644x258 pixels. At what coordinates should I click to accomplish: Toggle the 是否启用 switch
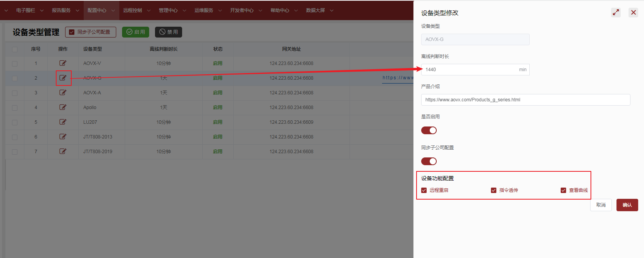[429, 130]
